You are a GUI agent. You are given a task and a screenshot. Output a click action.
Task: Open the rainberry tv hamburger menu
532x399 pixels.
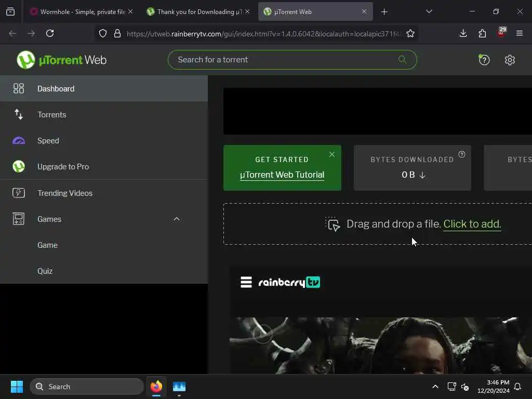point(246,282)
